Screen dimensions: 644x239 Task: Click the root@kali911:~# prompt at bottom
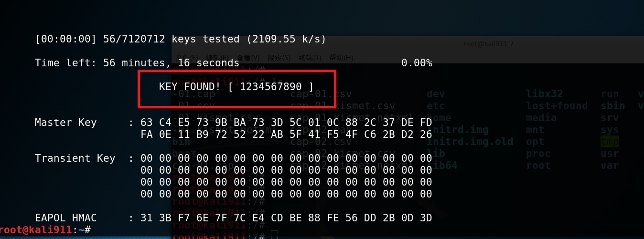pyautogui.click(x=45, y=230)
